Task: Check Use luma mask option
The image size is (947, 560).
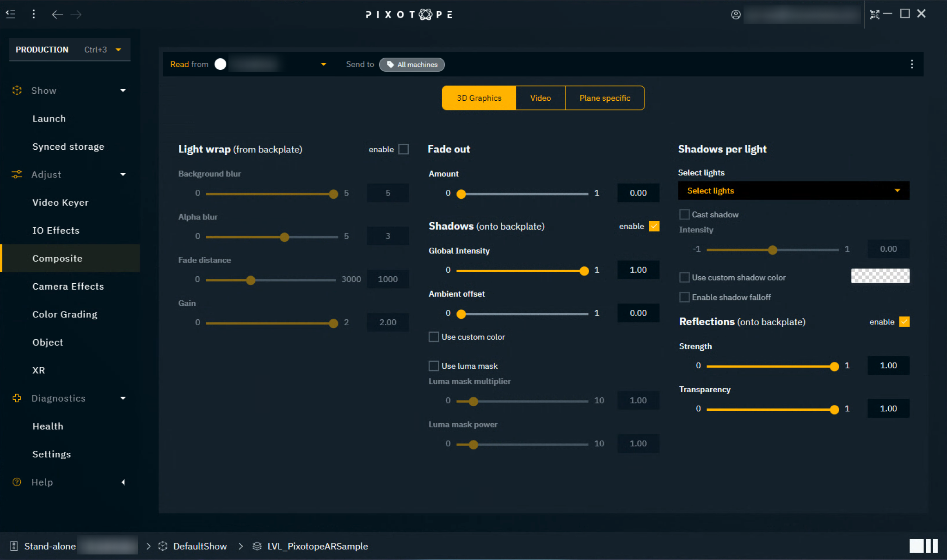Action: coord(434,366)
